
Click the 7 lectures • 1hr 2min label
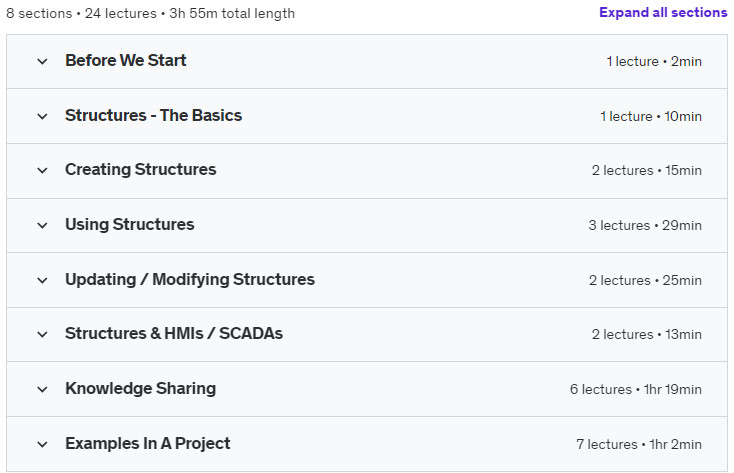pos(638,444)
